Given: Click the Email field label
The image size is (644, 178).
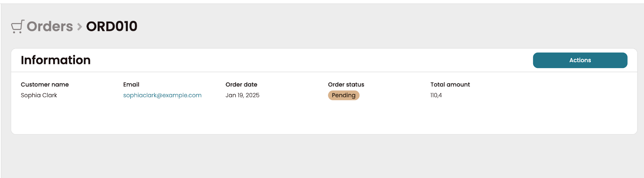Looking at the screenshot, I should (x=131, y=84).
